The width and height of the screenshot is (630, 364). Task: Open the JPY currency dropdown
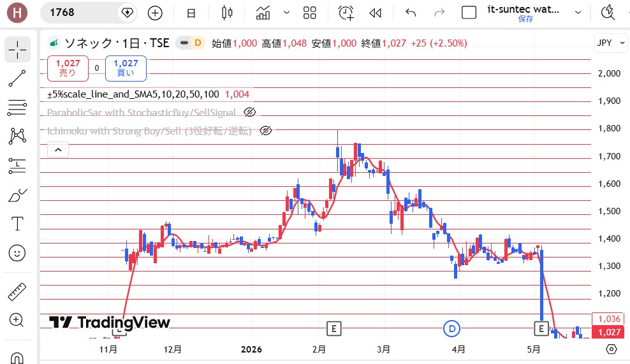(x=610, y=43)
